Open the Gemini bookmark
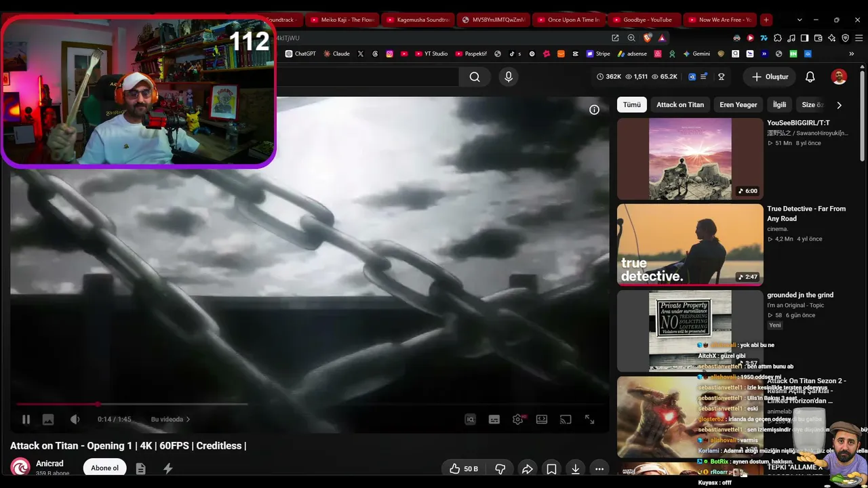Image resolution: width=868 pixels, height=488 pixels. [x=696, y=54]
